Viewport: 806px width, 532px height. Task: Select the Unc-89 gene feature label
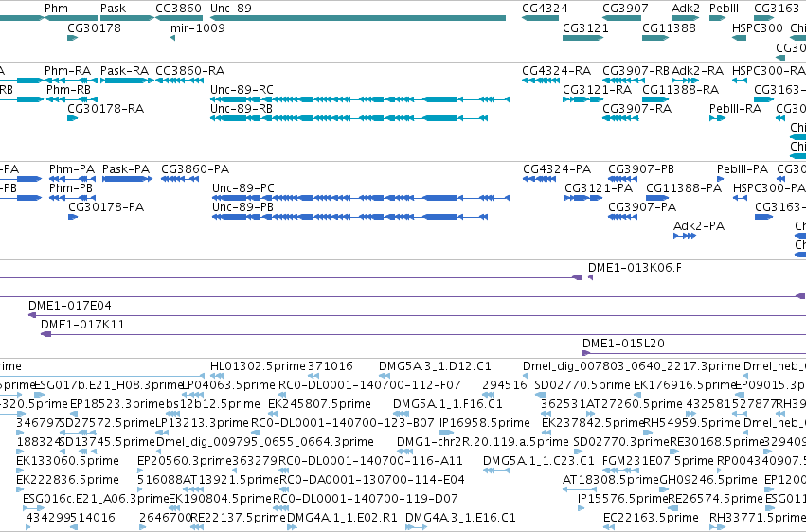[x=231, y=9]
